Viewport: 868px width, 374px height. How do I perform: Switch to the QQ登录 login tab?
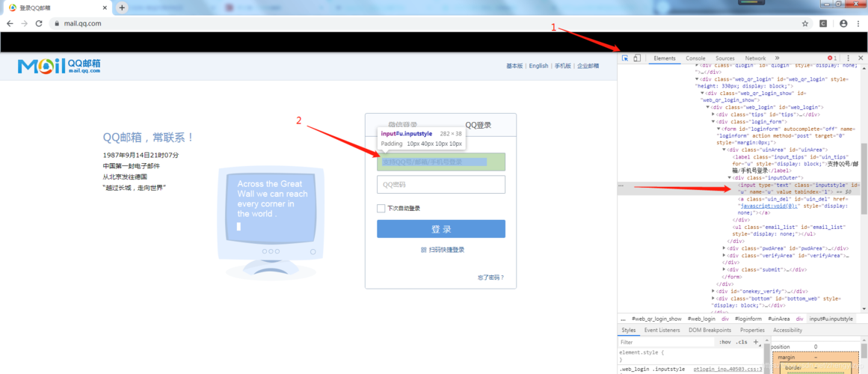point(478,125)
